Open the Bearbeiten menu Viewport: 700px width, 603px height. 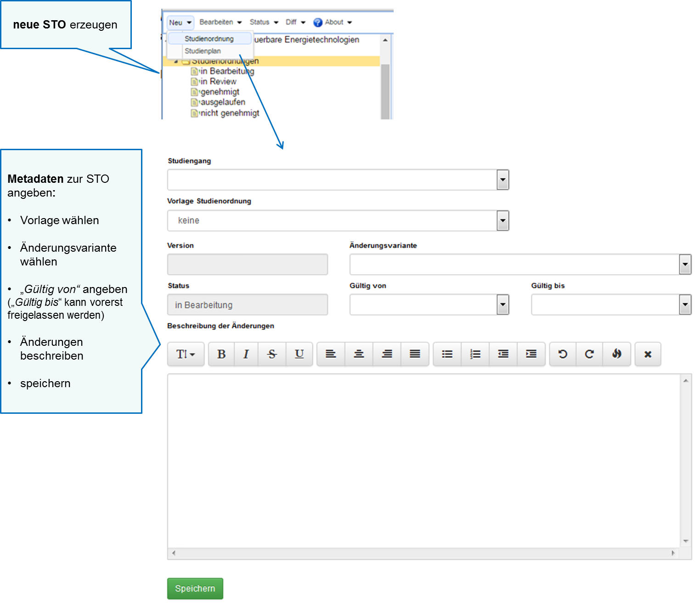pos(220,22)
